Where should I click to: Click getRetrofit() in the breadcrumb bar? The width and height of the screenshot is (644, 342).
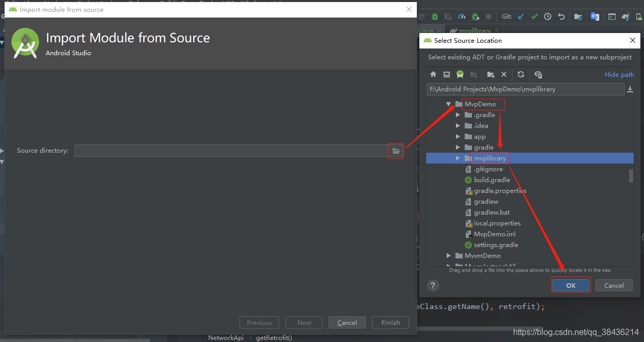click(x=274, y=338)
